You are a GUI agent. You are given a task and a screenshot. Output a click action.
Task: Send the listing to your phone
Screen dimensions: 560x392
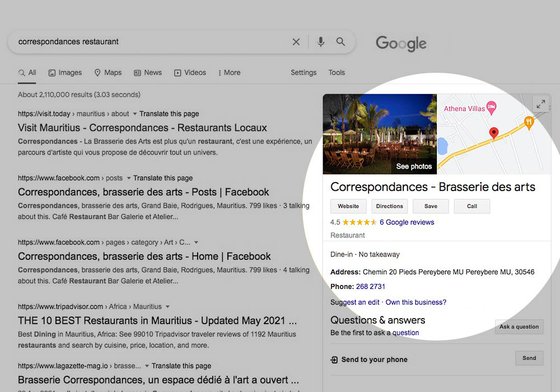tap(529, 358)
